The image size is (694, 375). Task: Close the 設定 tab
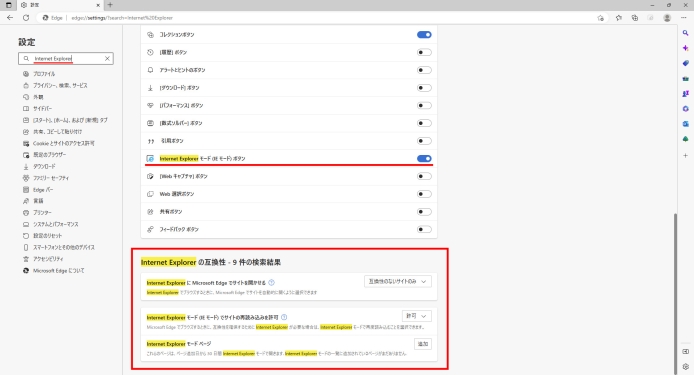98,5
